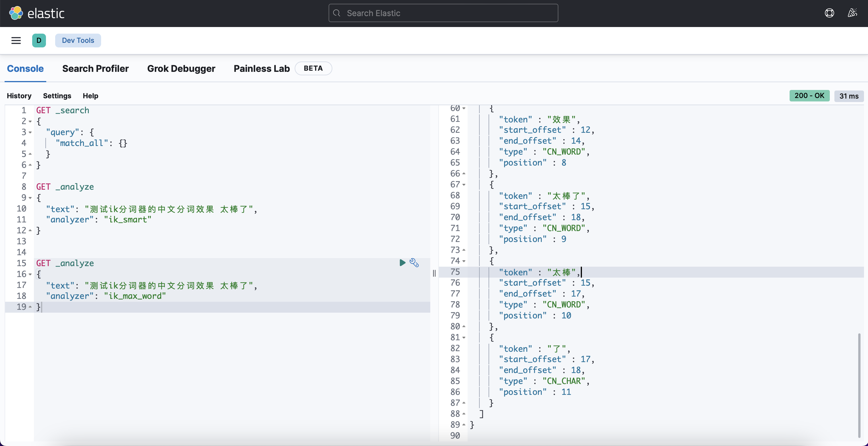The height and width of the screenshot is (446, 868).
Task: Open the console Help
Action: click(x=90, y=96)
